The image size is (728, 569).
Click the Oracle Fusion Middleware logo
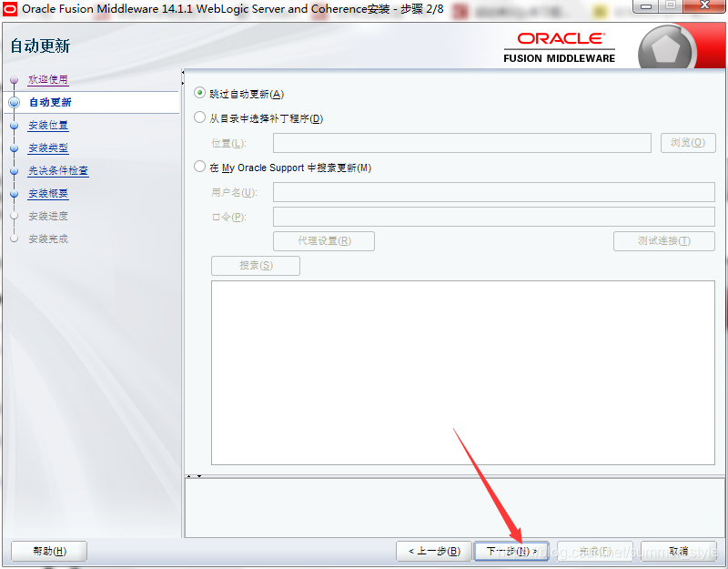click(560, 47)
